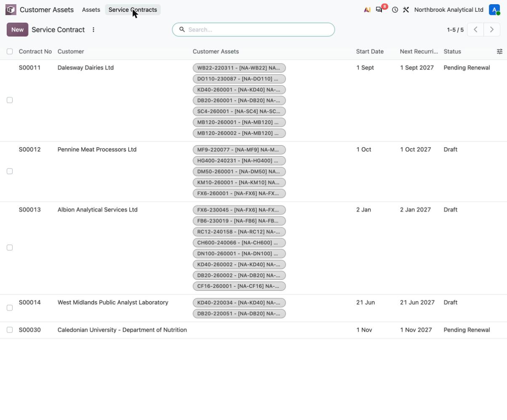This screenshot has height=420, width=507.
Task: Click the DB20-220051 asset tag
Action: (239, 314)
